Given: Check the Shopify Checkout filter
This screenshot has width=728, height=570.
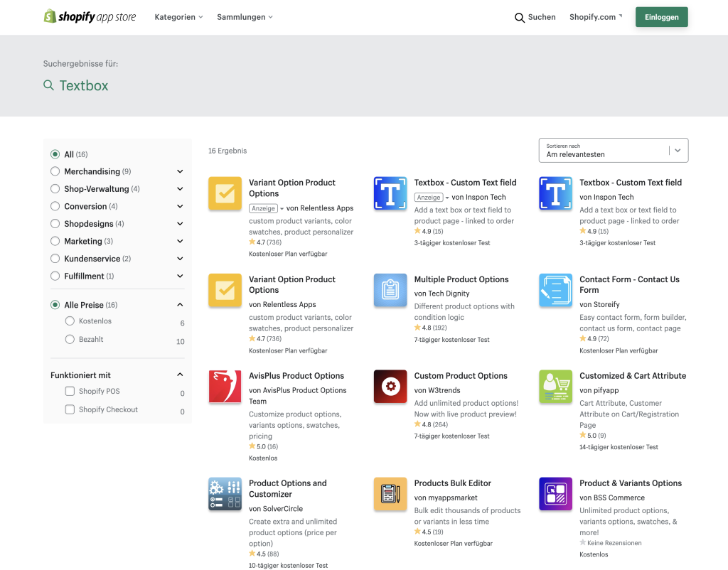Looking at the screenshot, I should [x=70, y=409].
